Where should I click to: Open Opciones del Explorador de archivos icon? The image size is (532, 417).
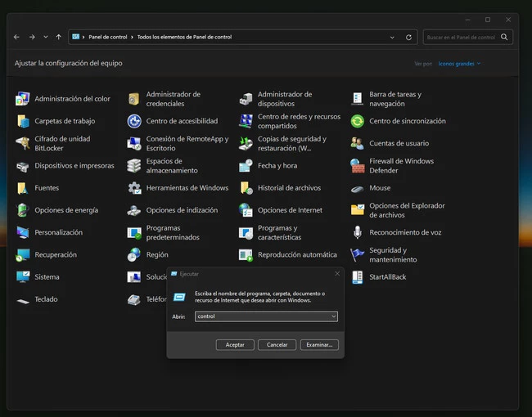358,210
